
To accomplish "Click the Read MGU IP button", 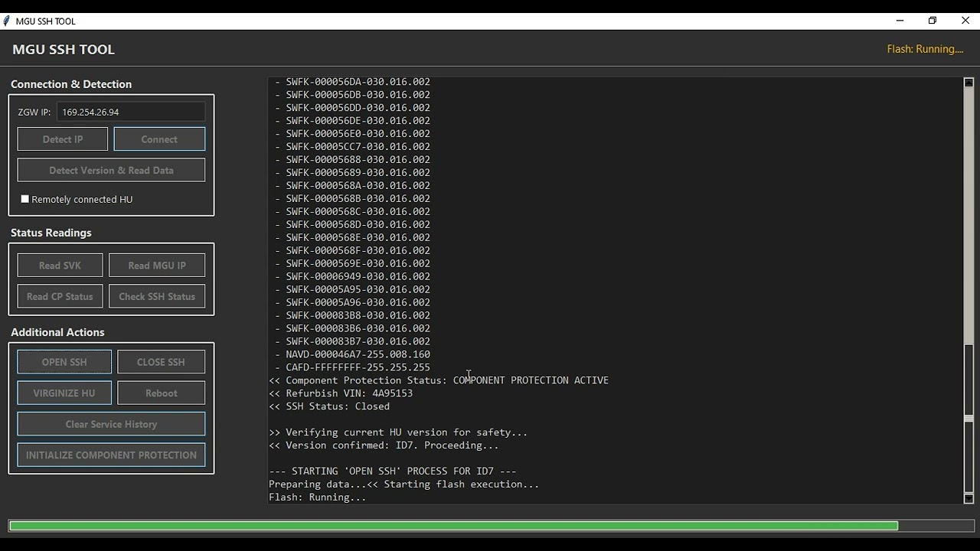I will tap(157, 266).
